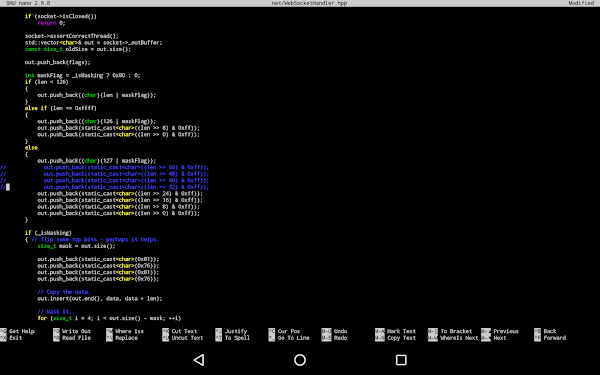Click the WhereIs Next shortcut

[x=459, y=338]
